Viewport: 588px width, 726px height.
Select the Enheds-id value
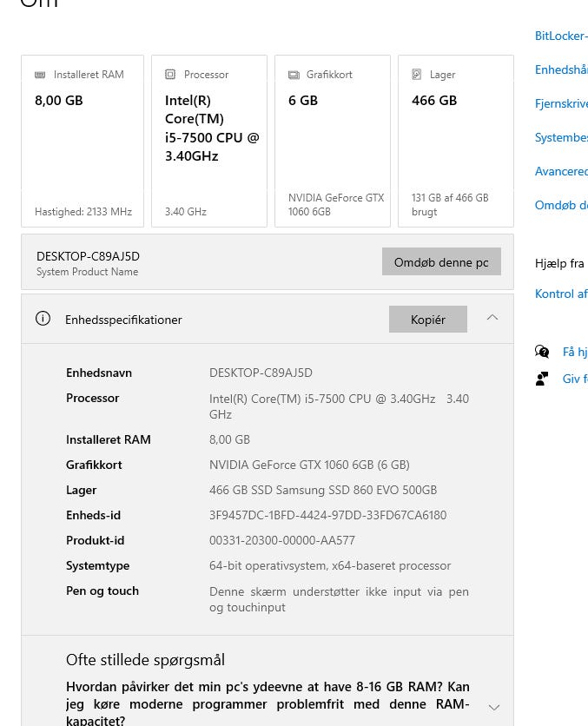point(327,515)
